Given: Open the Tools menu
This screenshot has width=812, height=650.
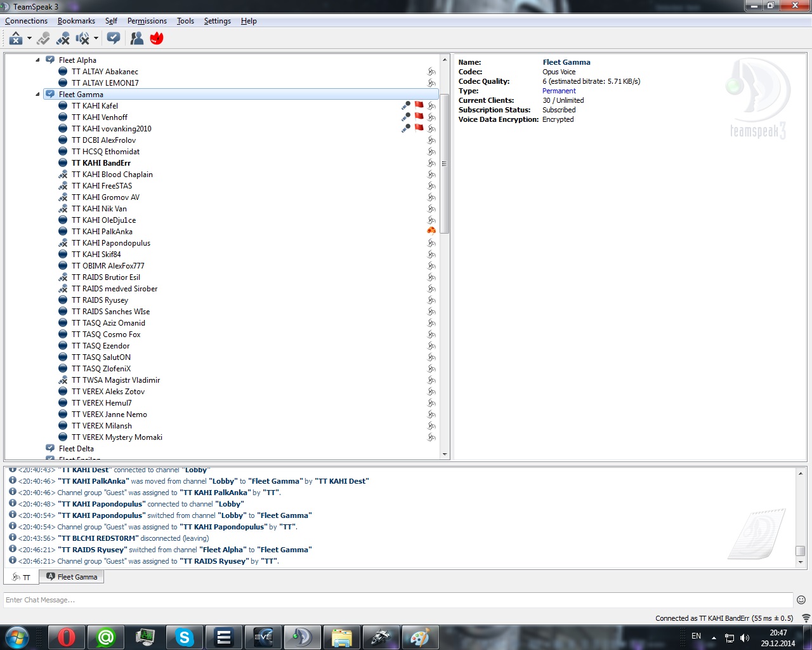Looking at the screenshot, I should (x=185, y=21).
